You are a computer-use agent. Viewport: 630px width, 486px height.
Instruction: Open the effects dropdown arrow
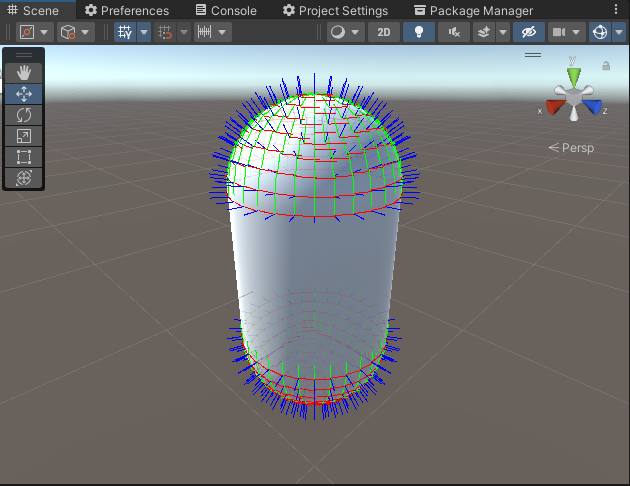(x=503, y=32)
